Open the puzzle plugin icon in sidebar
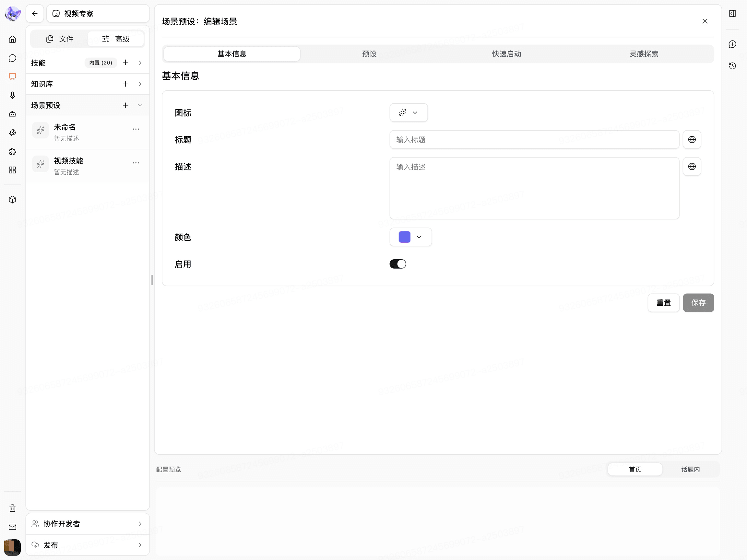Viewport: 747px width, 560px height. [13, 152]
